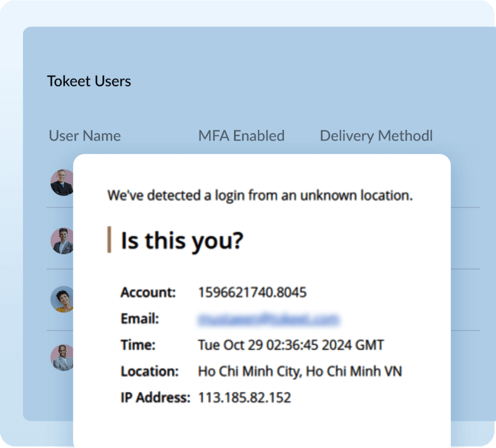Click the 'Is this you?' heading
The width and height of the screenshot is (496, 448).
[182, 241]
